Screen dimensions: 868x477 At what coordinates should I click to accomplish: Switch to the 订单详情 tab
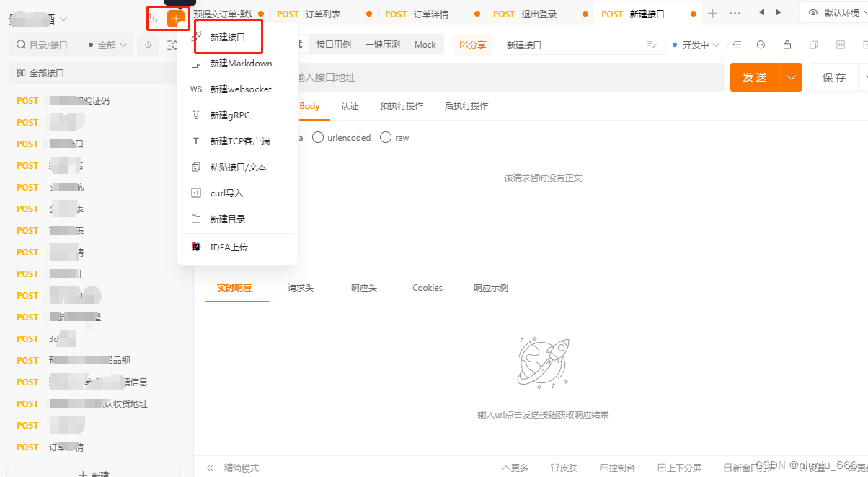point(431,14)
